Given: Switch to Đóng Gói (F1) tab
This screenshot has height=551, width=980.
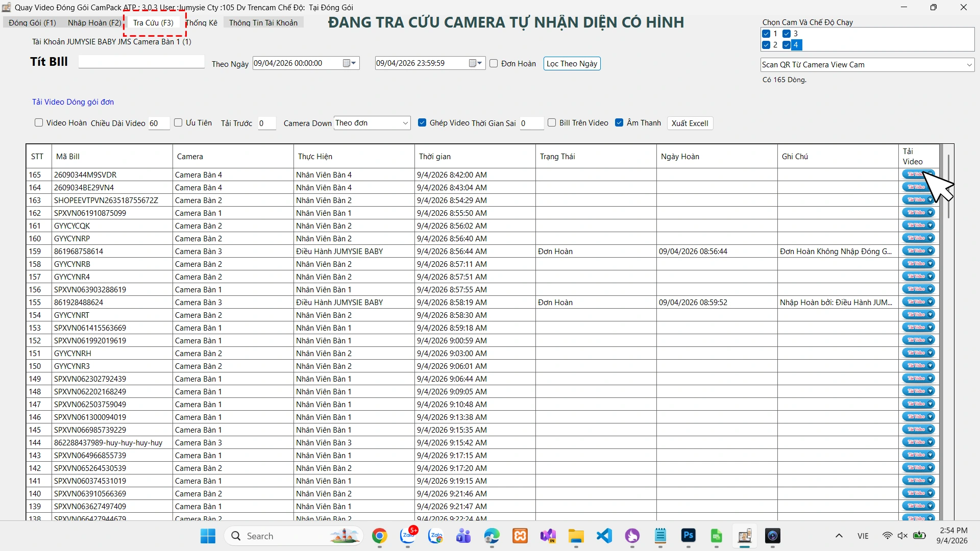Looking at the screenshot, I should tap(33, 22).
